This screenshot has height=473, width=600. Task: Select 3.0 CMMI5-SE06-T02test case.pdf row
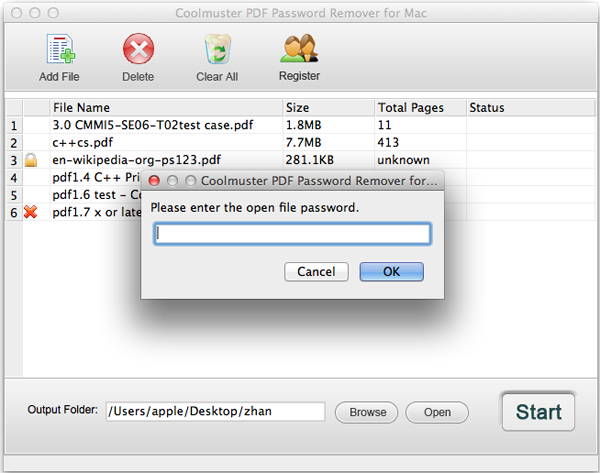pyautogui.click(x=140, y=125)
